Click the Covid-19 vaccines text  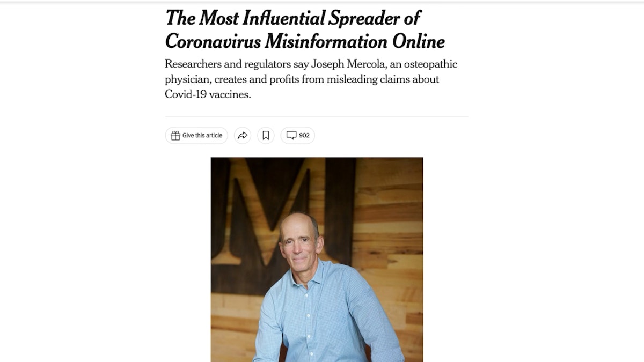click(x=207, y=94)
